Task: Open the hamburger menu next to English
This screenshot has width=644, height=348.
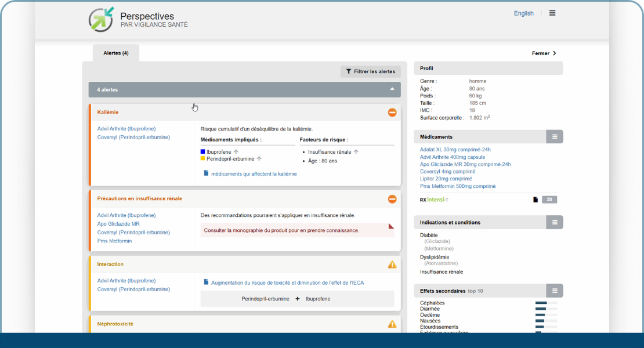Action: 552,13
